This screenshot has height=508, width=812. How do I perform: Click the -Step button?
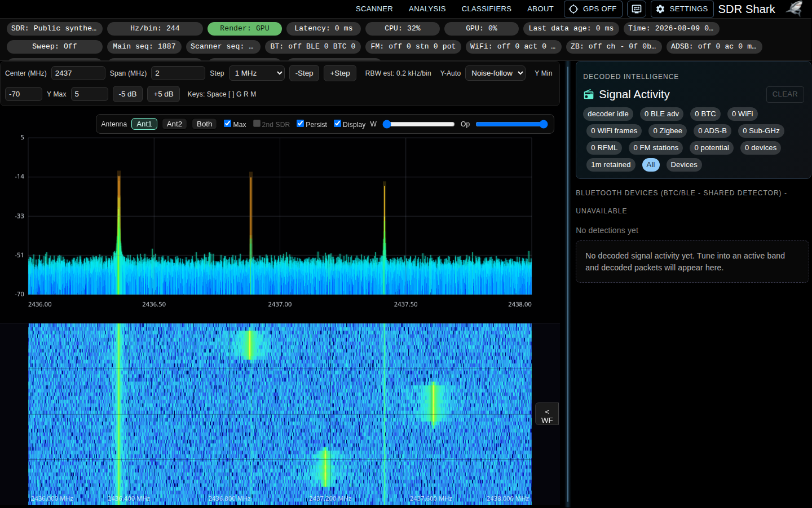(304, 73)
